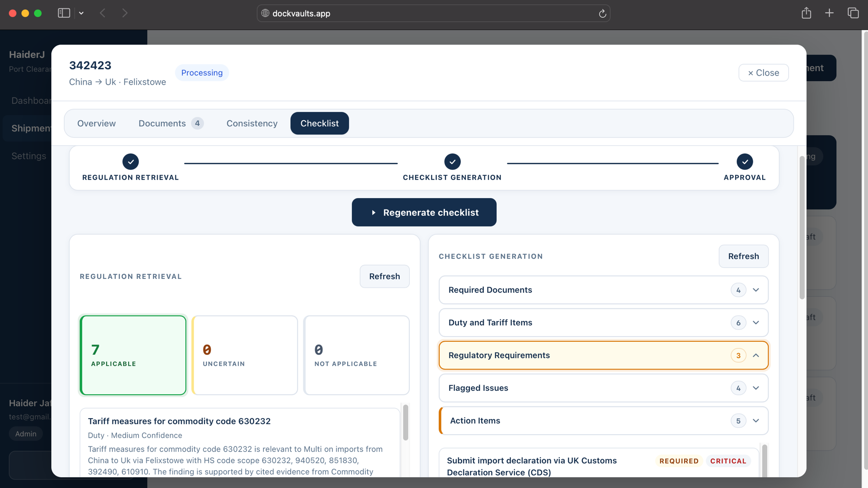Click the Regulatory Requirements badge 3

click(738, 355)
